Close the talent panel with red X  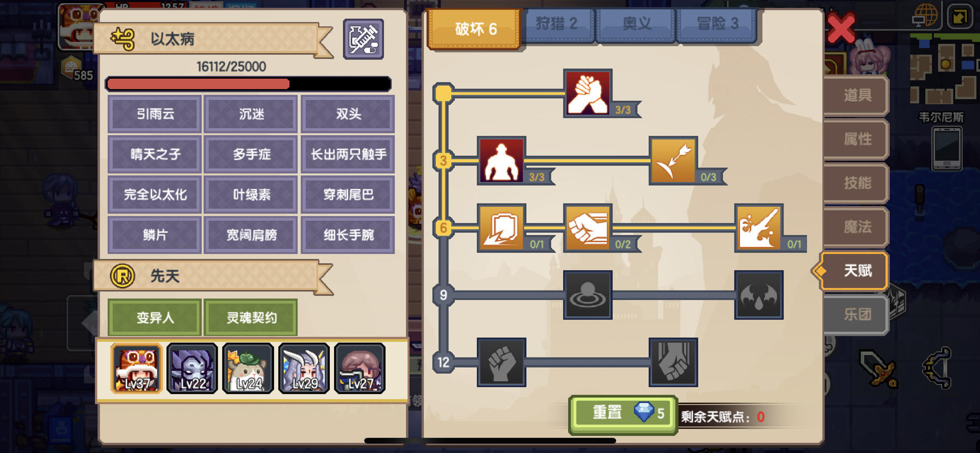[x=841, y=28]
